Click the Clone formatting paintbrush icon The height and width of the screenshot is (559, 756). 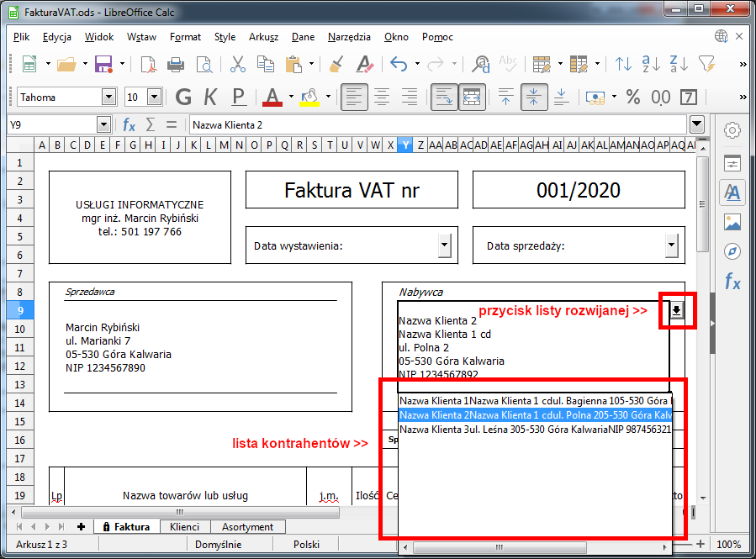pyautogui.click(x=336, y=64)
